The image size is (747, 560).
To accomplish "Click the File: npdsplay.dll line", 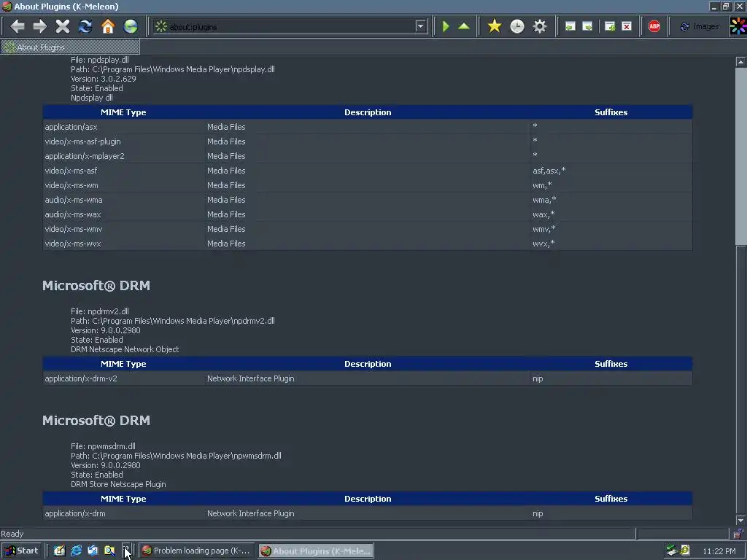I will click(x=100, y=60).
